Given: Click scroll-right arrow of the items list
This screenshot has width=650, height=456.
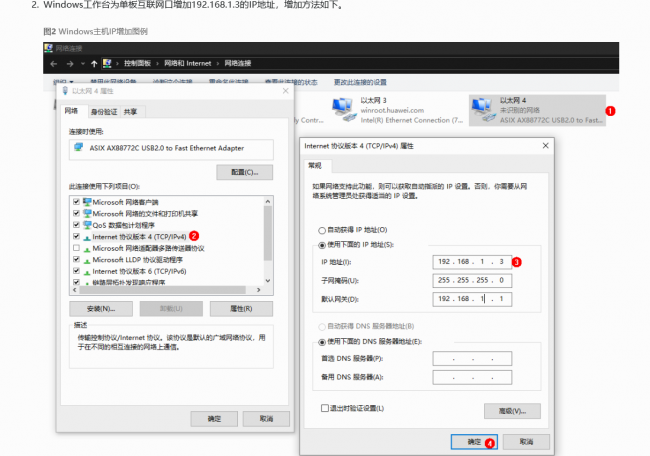Looking at the screenshot, I should point(259,290).
